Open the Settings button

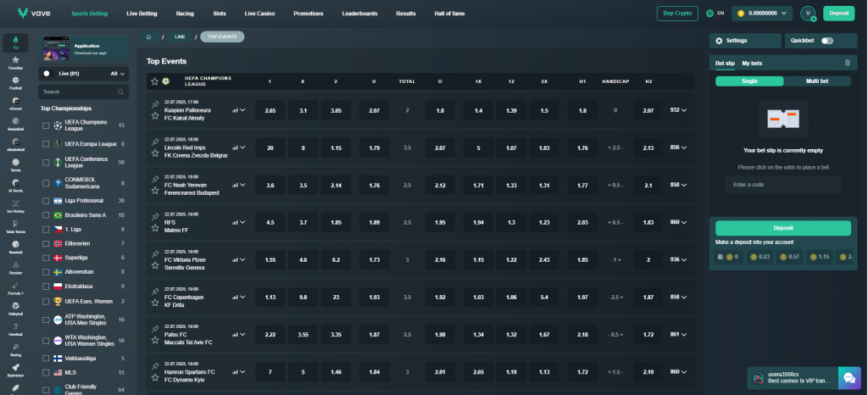point(746,41)
